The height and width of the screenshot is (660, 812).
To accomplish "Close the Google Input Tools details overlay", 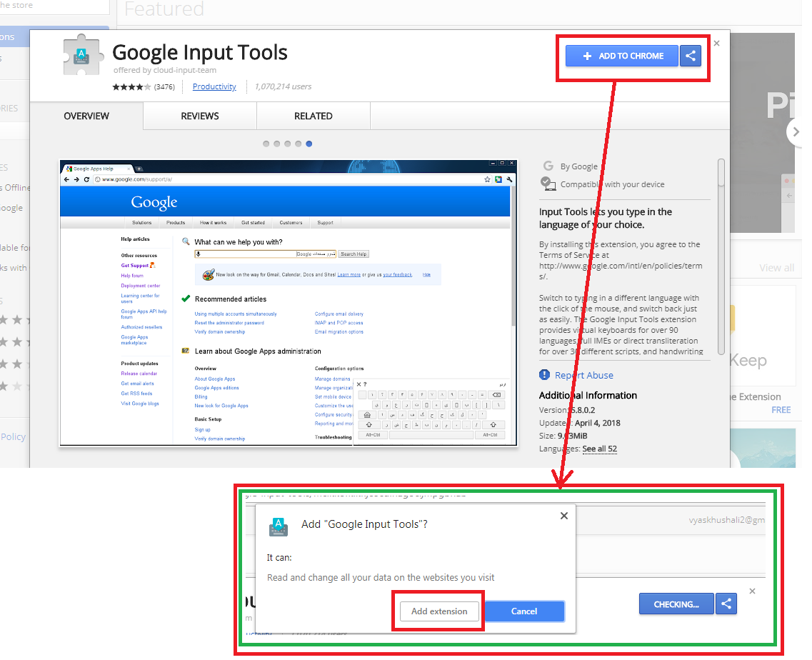I will pyautogui.click(x=717, y=44).
